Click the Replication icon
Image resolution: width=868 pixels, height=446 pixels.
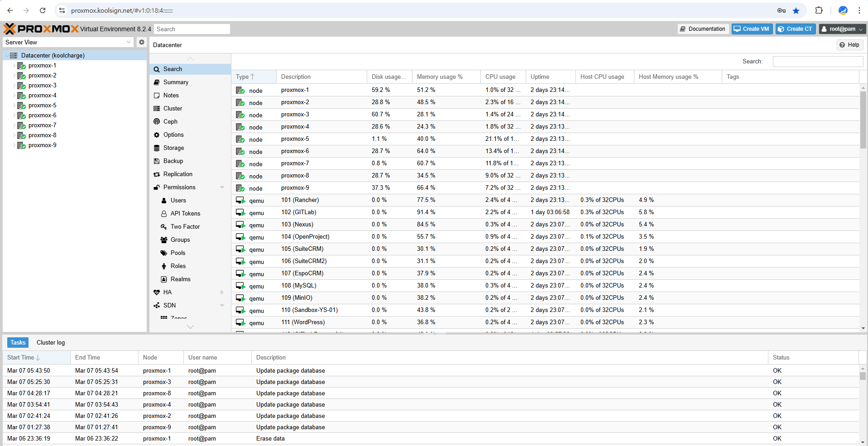(157, 174)
